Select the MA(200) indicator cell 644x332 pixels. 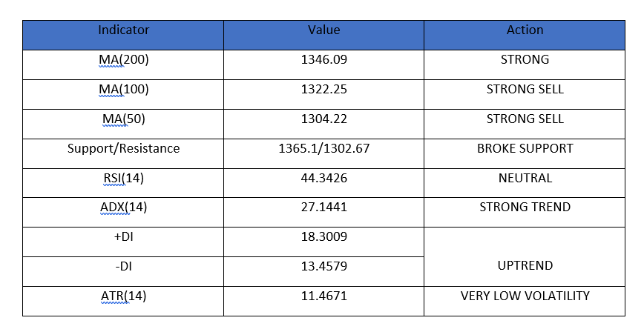tap(123, 64)
